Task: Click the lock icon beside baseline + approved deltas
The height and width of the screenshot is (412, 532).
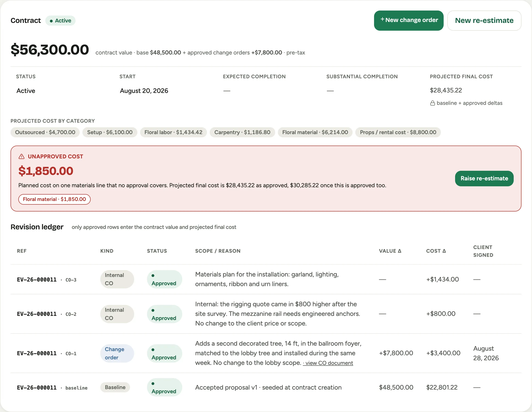Action: (x=432, y=103)
